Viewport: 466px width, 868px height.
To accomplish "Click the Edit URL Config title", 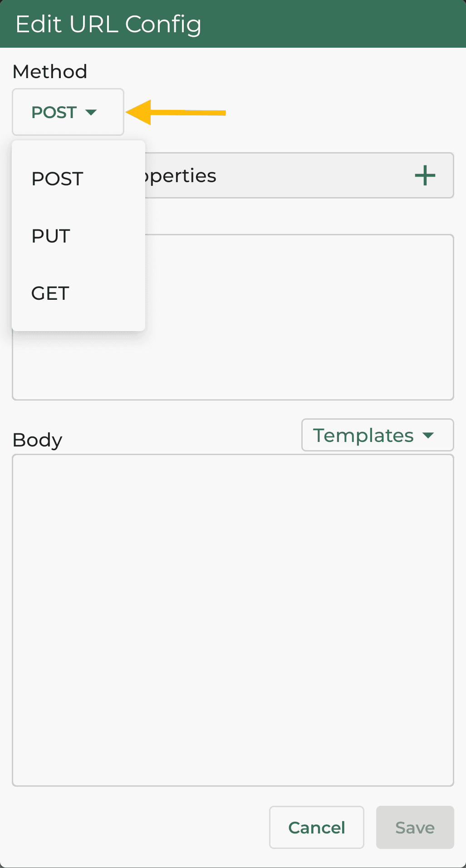I will [x=108, y=24].
